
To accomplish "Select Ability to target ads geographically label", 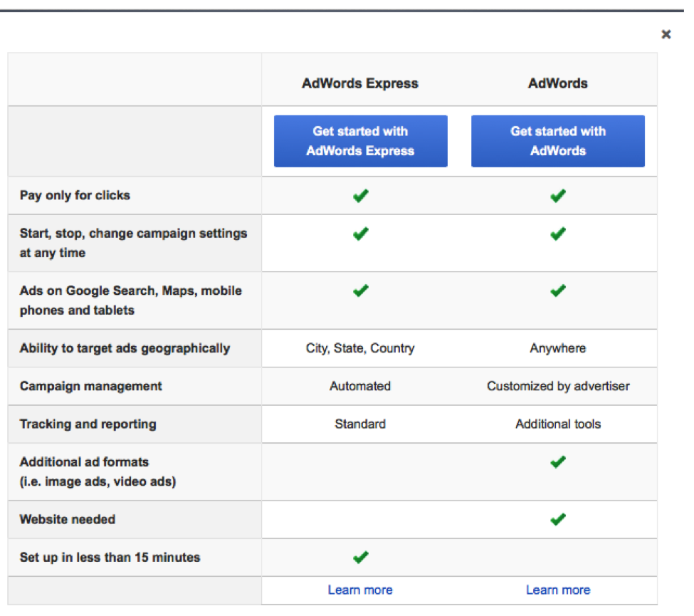I will [125, 348].
